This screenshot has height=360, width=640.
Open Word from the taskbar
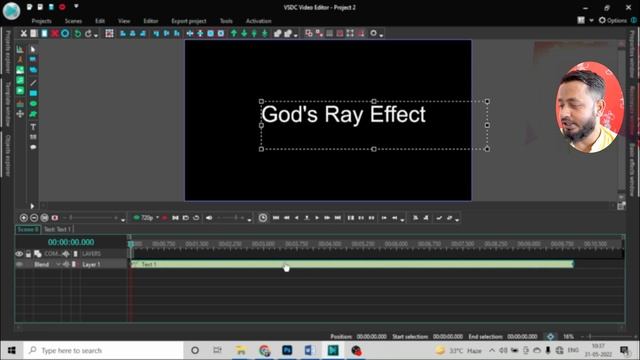309,351
